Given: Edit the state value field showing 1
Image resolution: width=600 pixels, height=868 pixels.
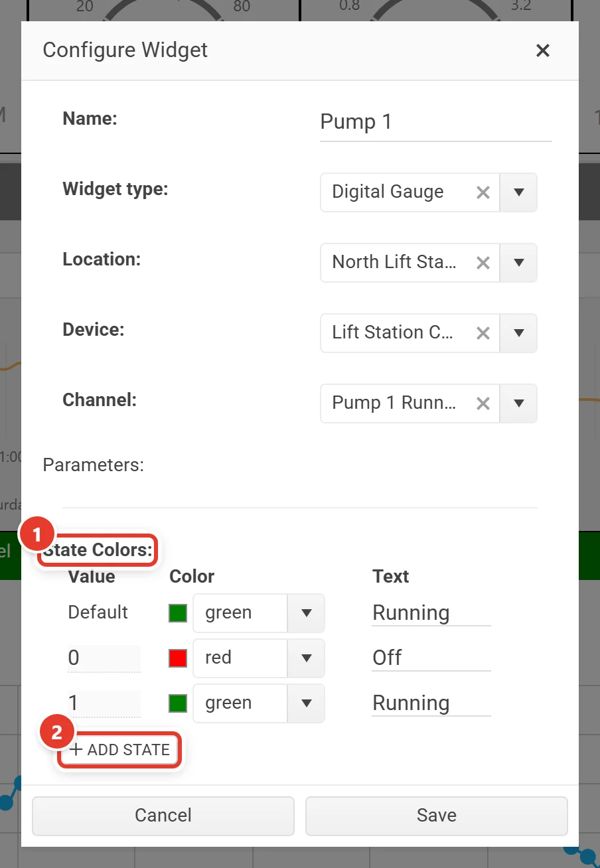Looking at the screenshot, I should pyautogui.click(x=104, y=703).
